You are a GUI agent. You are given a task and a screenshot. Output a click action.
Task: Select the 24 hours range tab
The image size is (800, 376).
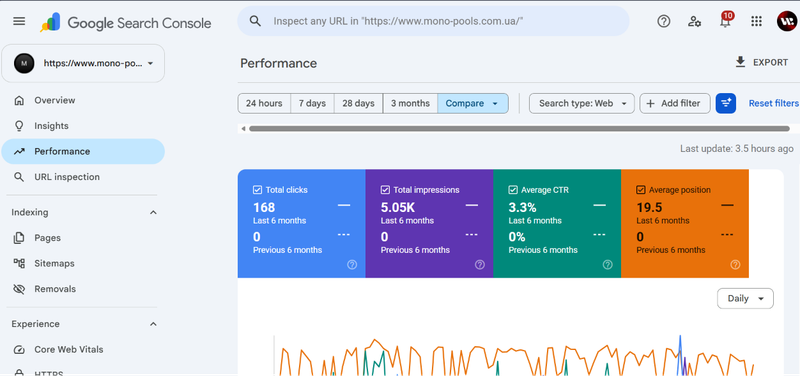pos(264,103)
